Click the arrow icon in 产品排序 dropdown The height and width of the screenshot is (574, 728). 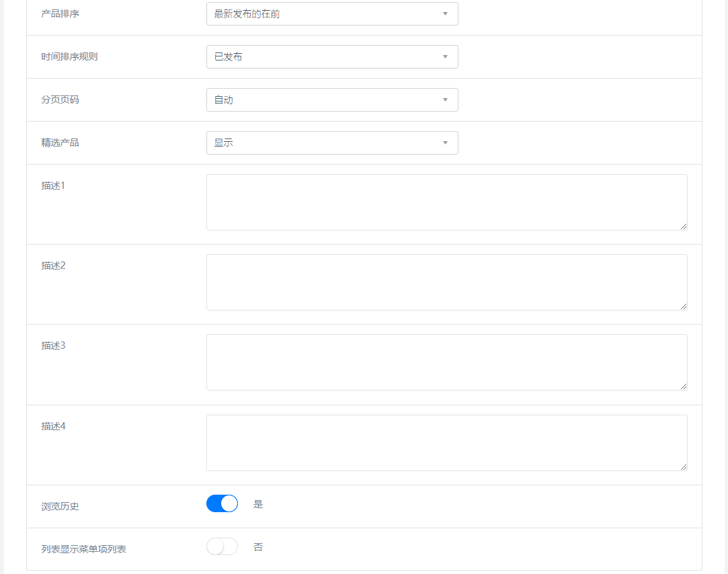pyautogui.click(x=445, y=14)
